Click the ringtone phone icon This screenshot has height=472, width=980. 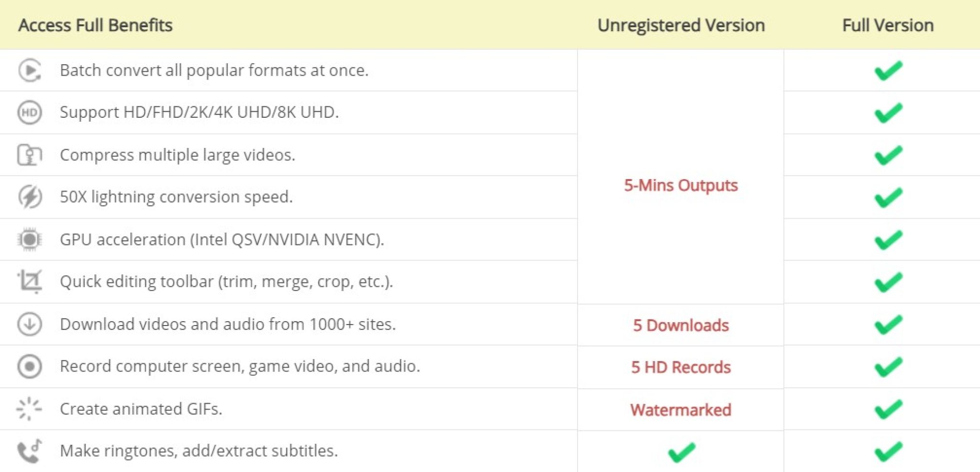tap(30, 451)
